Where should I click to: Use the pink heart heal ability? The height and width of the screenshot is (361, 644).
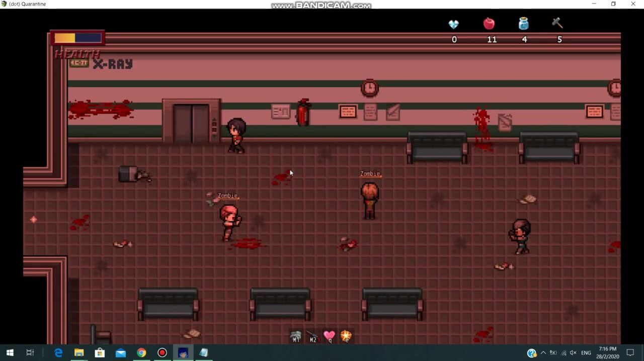click(329, 336)
